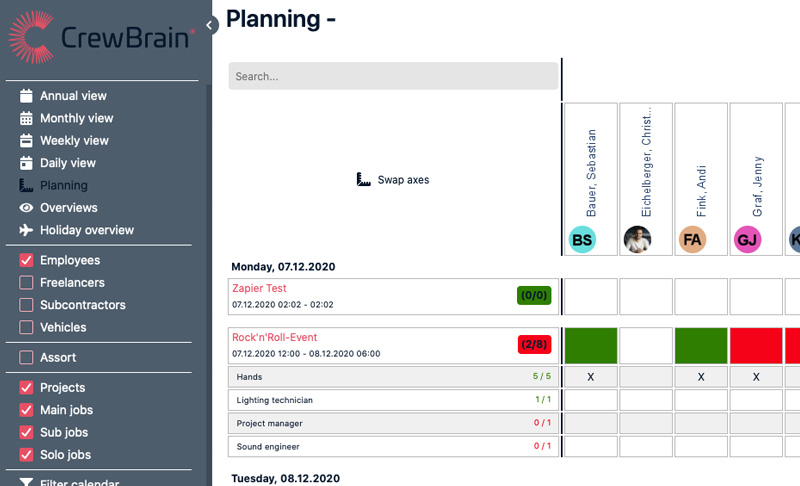
Task: Open the Rock'n'Roll-Event project link
Action: pyautogui.click(x=274, y=337)
